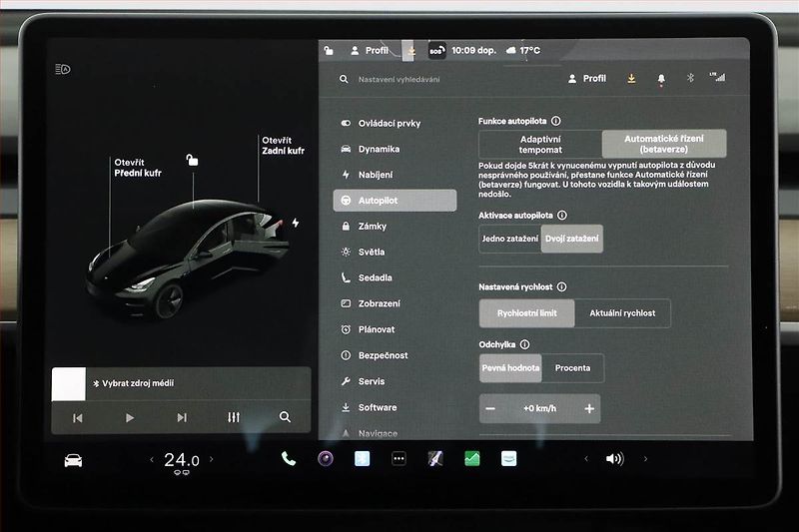Open the notifications bell icon

[x=661, y=79]
